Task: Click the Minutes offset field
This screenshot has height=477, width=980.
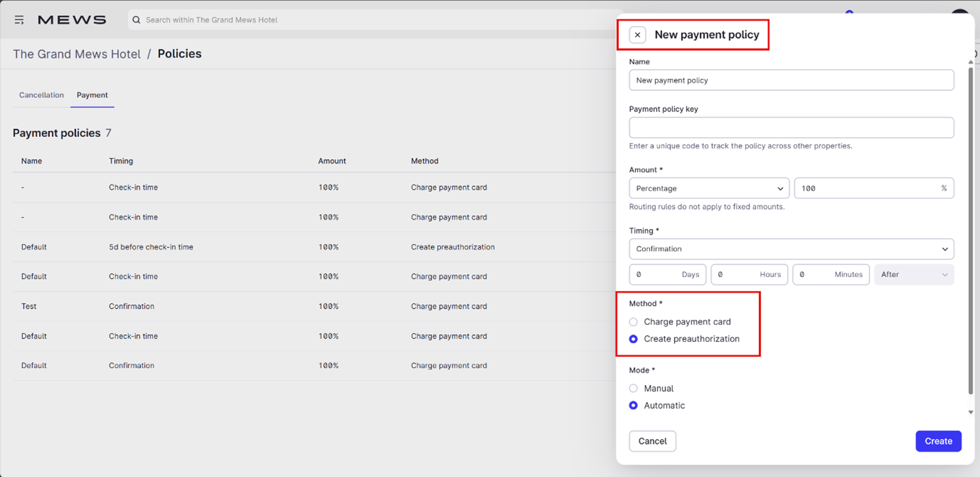Action: click(x=831, y=275)
